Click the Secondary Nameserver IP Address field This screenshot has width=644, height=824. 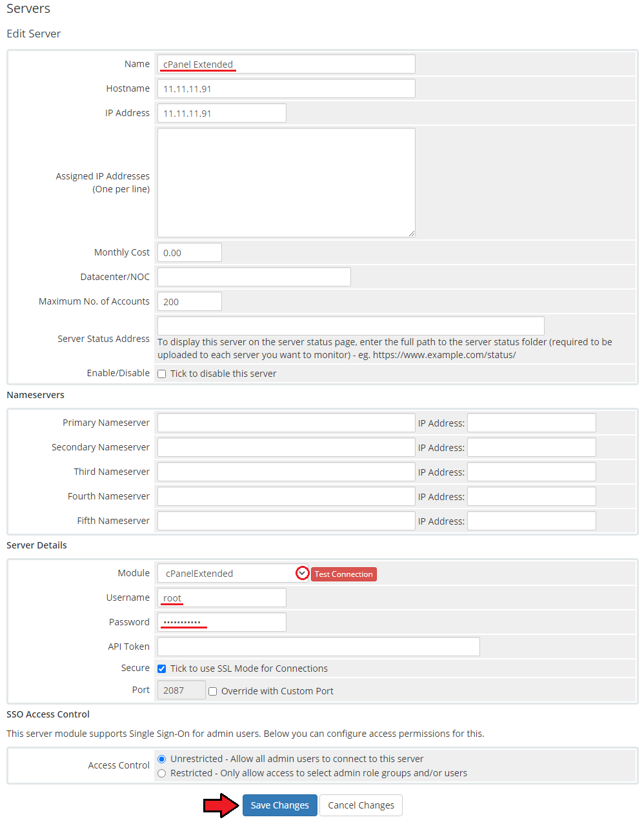(x=531, y=447)
